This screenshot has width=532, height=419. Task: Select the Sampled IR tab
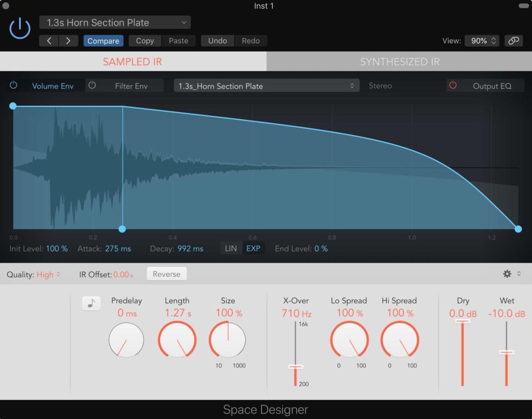click(x=132, y=62)
